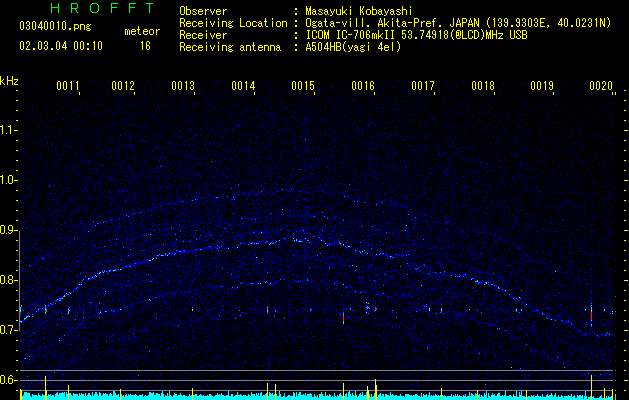Click the red meteor echo between 0015 and 0016
629x400 pixels.
(343, 316)
